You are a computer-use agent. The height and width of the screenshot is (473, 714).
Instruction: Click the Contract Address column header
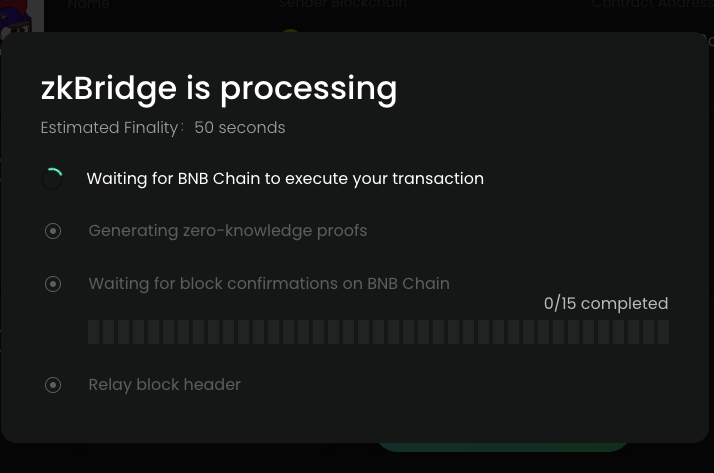click(651, 6)
